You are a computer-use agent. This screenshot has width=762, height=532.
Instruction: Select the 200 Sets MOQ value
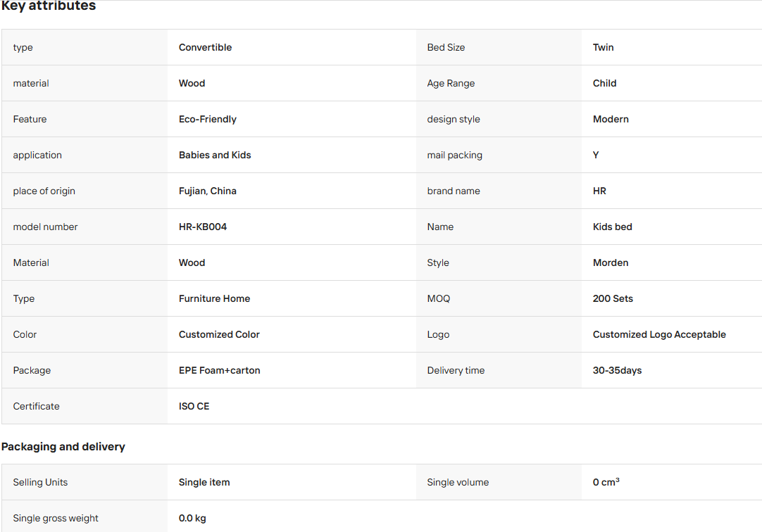[x=613, y=298]
